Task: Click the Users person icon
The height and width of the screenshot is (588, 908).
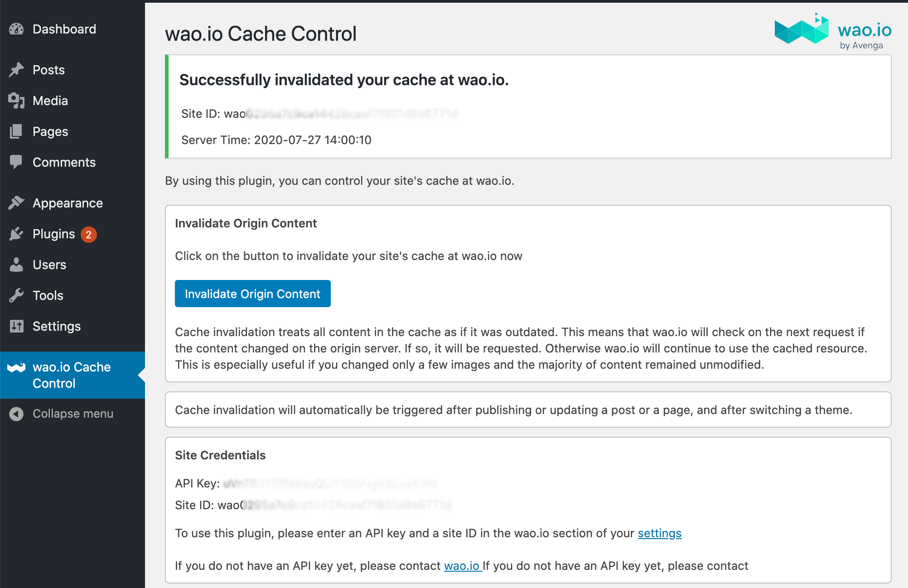Action: pos(16,265)
